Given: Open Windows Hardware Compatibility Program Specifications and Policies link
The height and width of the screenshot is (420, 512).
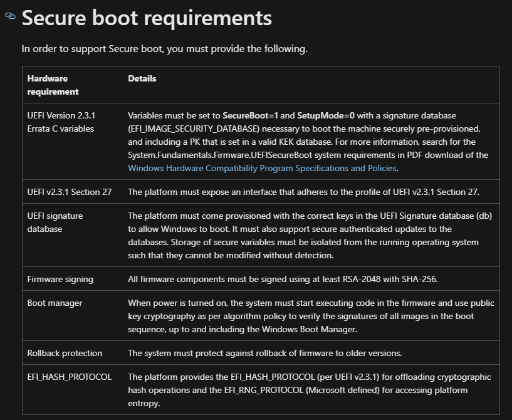Looking at the screenshot, I should pos(262,168).
